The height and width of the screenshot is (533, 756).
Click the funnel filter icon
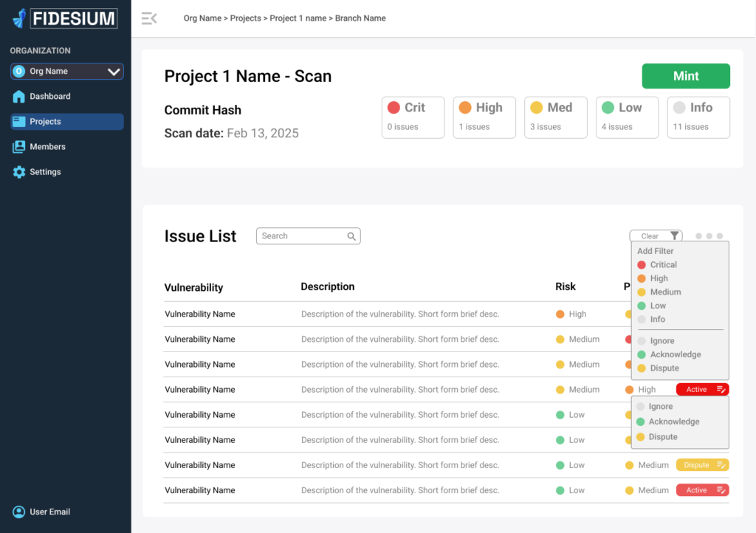pyautogui.click(x=675, y=236)
